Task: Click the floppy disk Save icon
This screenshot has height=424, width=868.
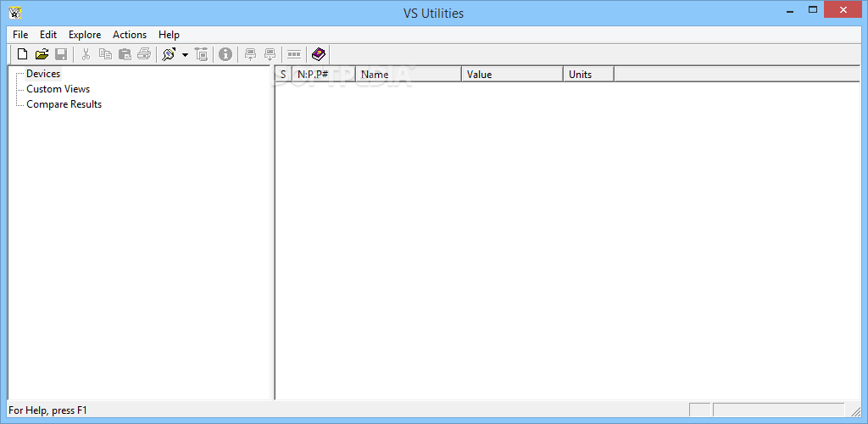Action: pos(61,54)
